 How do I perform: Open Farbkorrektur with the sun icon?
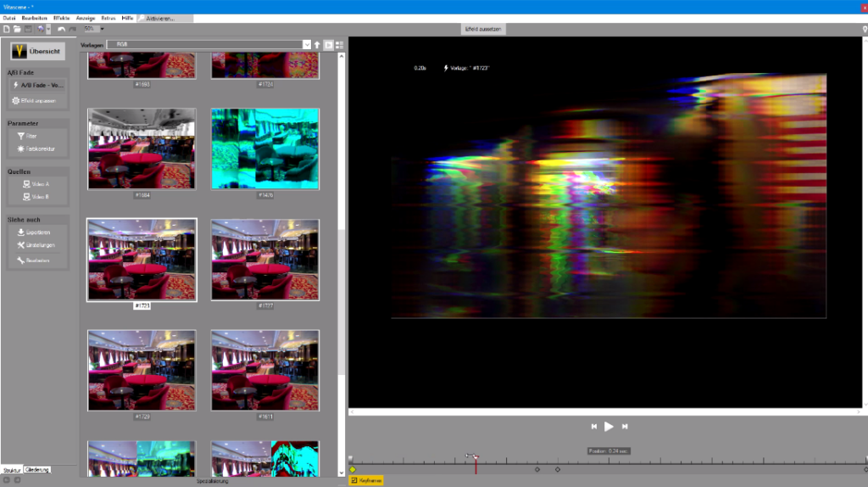36,149
